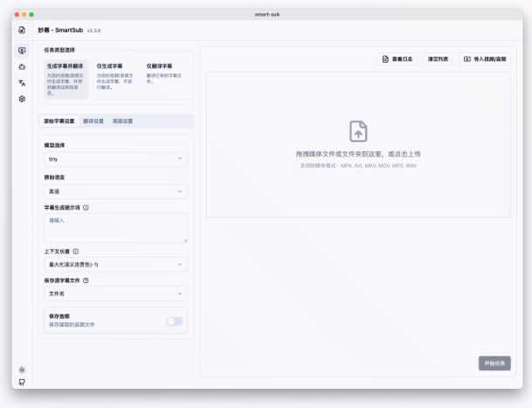
Task: Click the 导入视频/音频 button
Action: pos(485,59)
